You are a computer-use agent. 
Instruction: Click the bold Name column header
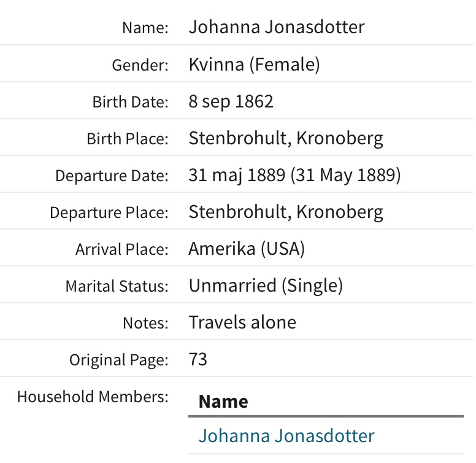point(223,402)
